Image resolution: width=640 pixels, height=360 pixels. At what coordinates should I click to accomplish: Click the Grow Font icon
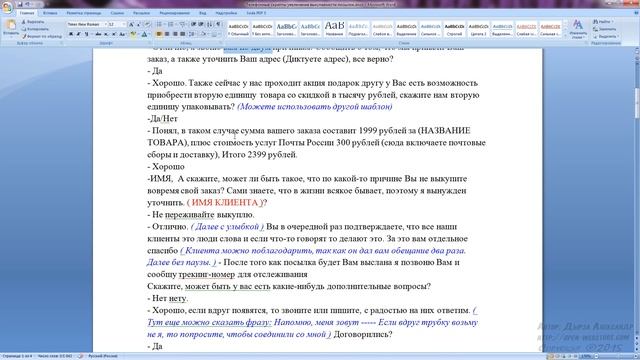pos(131,24)
